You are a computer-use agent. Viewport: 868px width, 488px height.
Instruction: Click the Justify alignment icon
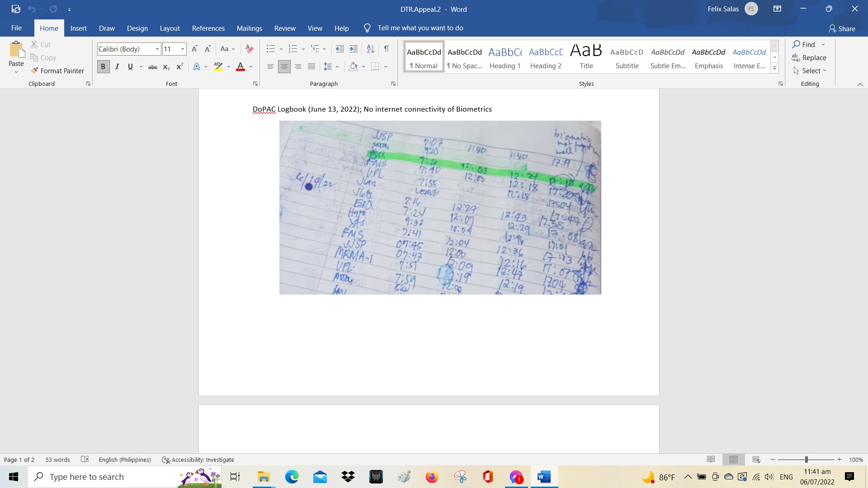tap(311, 66)
